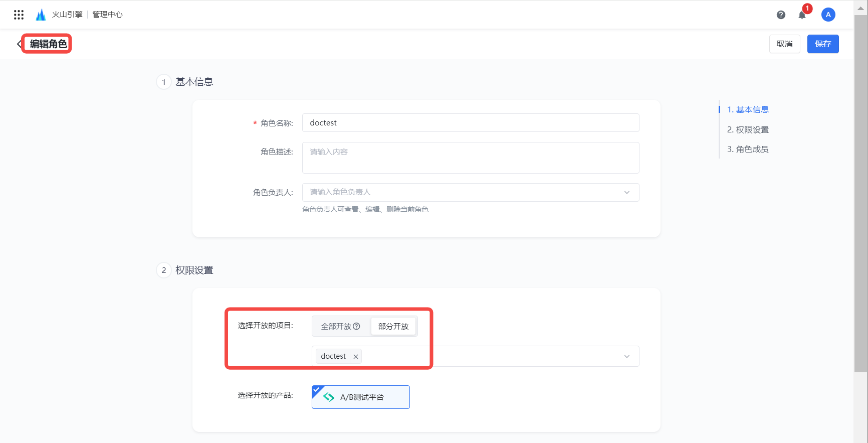Click the 火山引擎 brand text
Image resolution: width=868 pixels, height=443 pixels.
[67, 15]
